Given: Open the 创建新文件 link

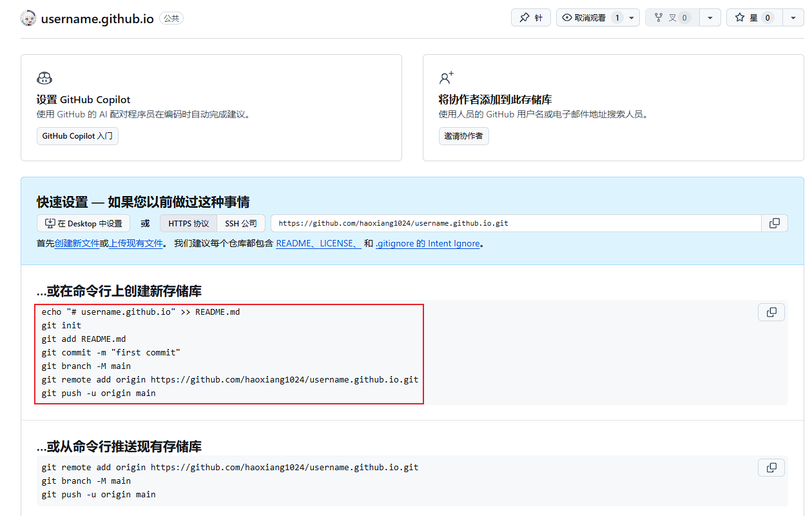Looking at the screenshot, I should [x=77, y=244].
